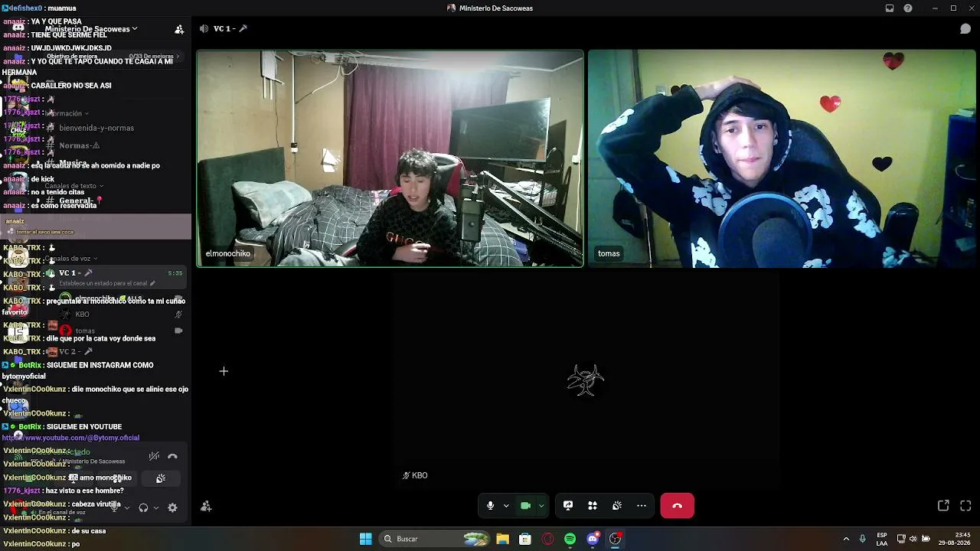
Task: Open the Normas channel
Action: click(79, 145)
